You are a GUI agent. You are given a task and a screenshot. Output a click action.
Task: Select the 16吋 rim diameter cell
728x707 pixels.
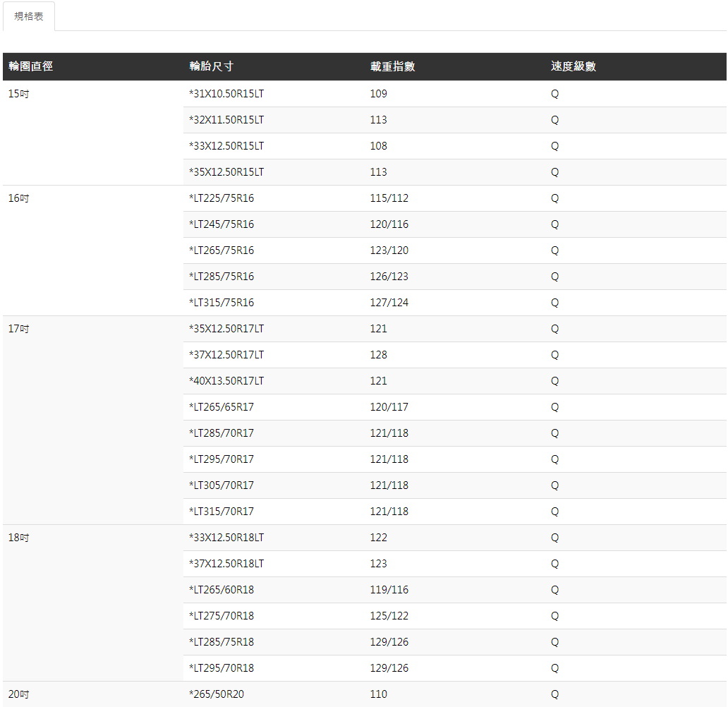[18, 198]
